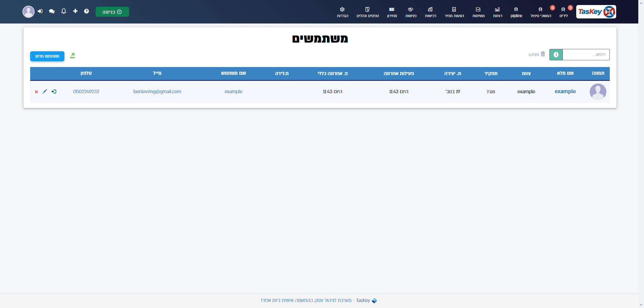The width and height of the screenshot is (644, 308).
Task: Open the הגדרות settings menu
Action: pos(342,12)
